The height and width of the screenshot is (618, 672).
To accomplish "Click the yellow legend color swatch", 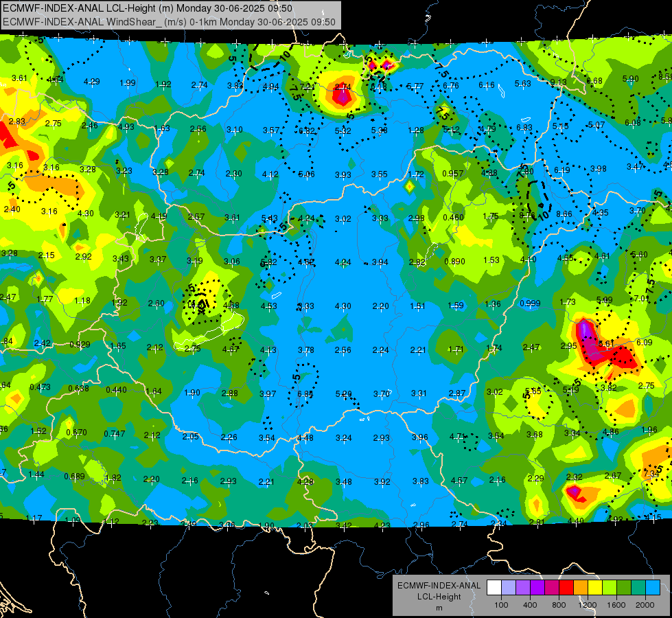I will click(x=595, y=587).
